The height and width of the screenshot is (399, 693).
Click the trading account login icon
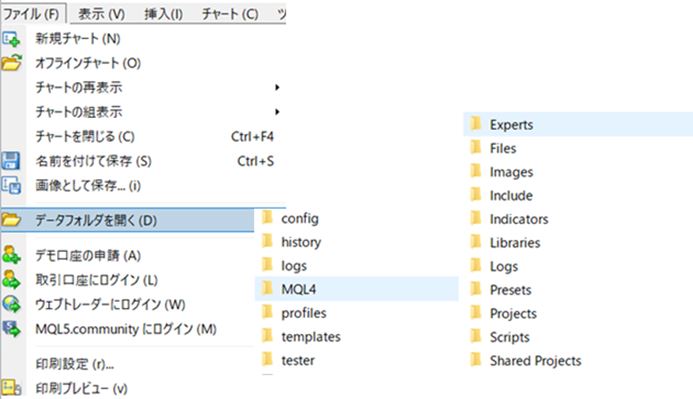[x=11, y=280]
